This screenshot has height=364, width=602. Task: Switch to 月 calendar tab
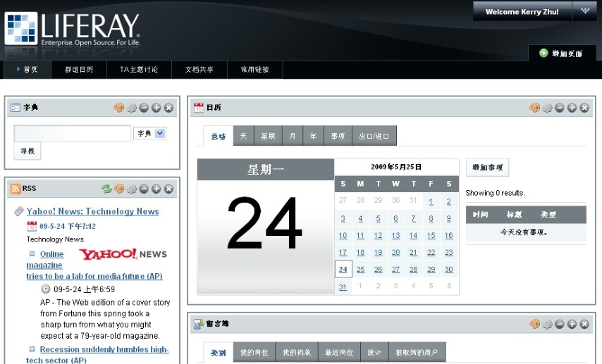coord(293,136)
